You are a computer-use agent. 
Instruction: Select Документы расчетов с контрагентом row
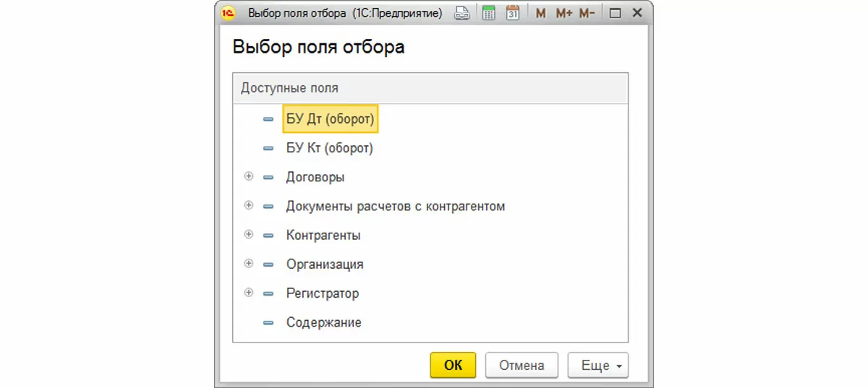click(x=430, y=207)
